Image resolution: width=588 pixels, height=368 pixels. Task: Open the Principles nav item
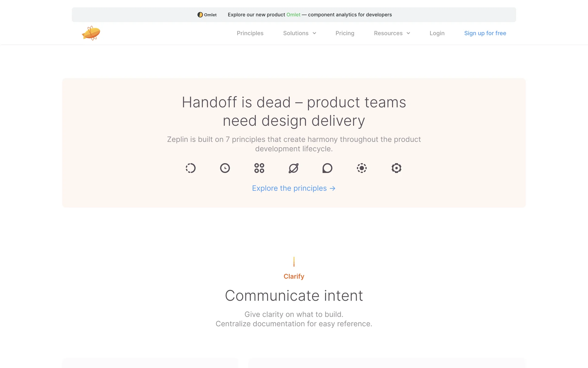coord(250,33)
